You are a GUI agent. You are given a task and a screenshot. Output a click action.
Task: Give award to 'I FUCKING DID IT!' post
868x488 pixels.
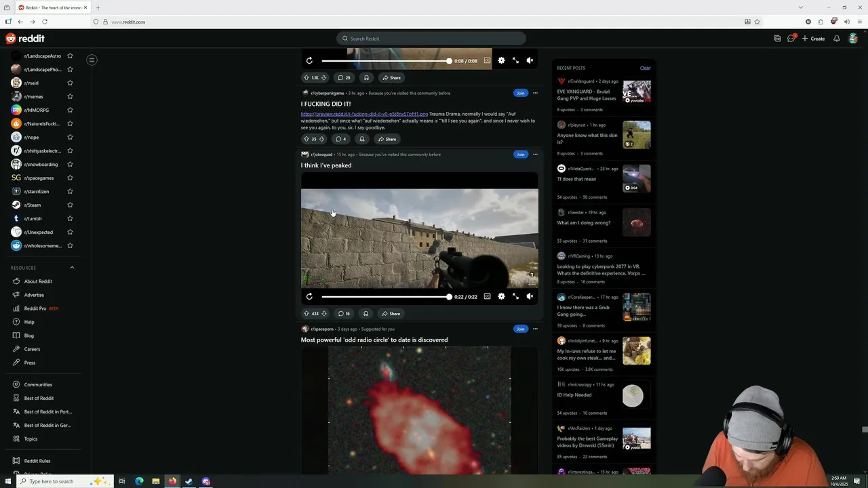point(362,139)
